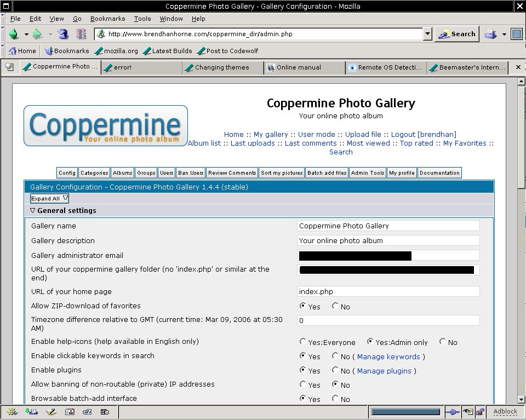Click the Coppermine logo image

106,126
